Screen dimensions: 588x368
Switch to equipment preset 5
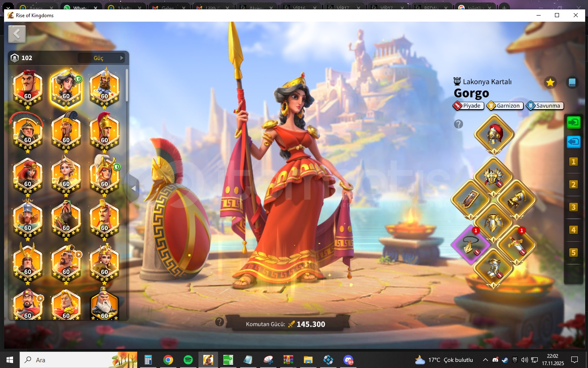tap(573, 253)
